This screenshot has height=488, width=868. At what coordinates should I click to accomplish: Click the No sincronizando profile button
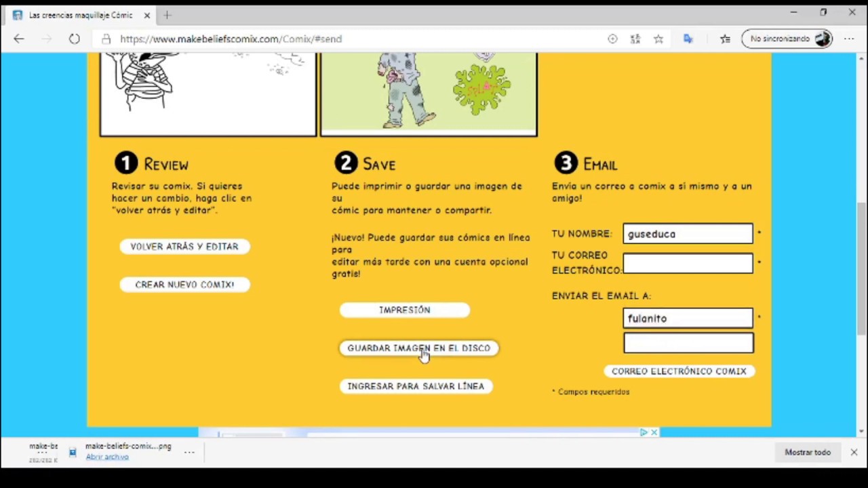[787, 39]
